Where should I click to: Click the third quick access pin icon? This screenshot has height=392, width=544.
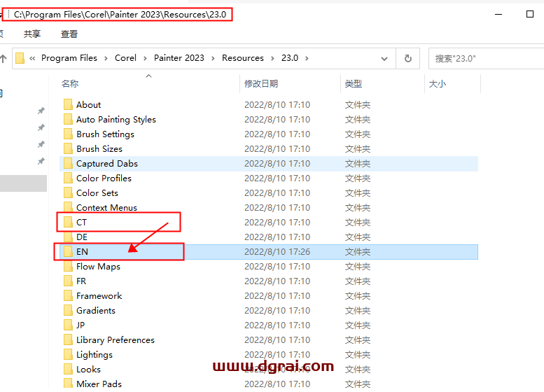(41, 144)
